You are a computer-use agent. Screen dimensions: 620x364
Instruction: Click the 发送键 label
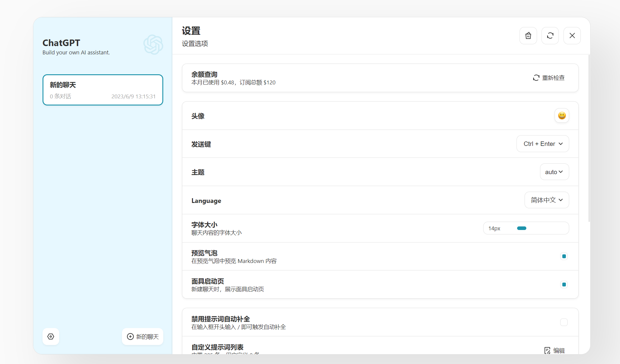(x=201, y=144)
